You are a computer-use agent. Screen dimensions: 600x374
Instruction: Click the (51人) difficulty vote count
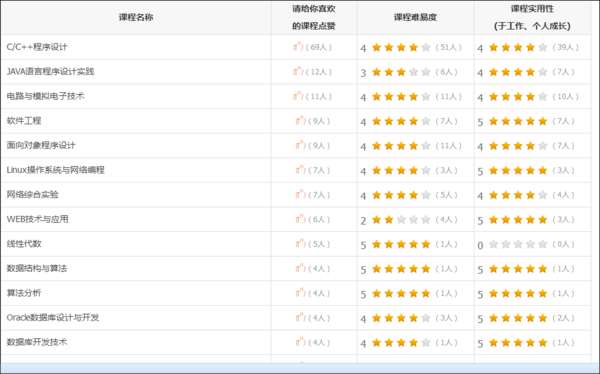pos(448,47)
